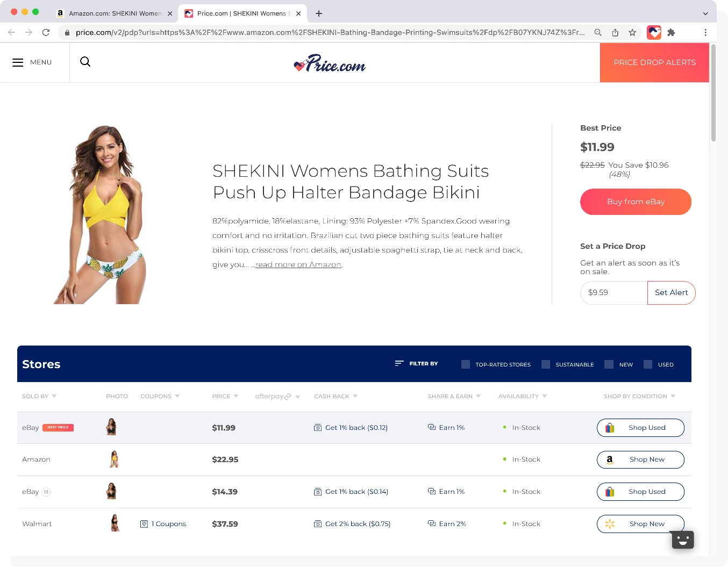Click the Walmart spark icon on Shop New

coord(609,523)
